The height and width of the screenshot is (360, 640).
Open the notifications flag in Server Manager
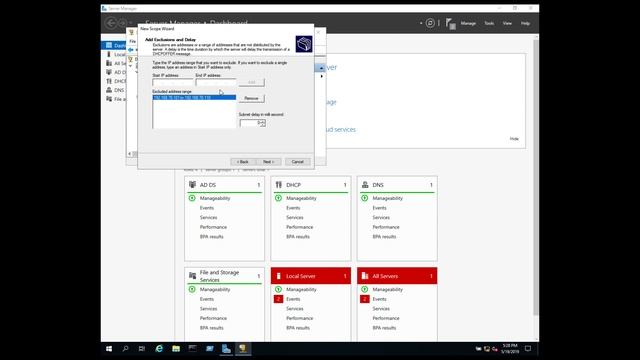point(451,24)
